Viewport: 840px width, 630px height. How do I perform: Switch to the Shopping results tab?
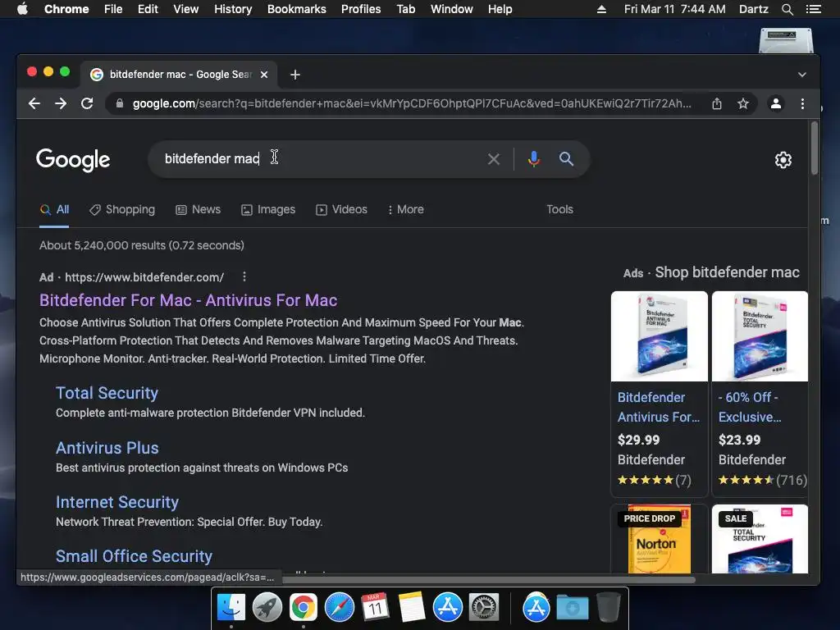122,209
